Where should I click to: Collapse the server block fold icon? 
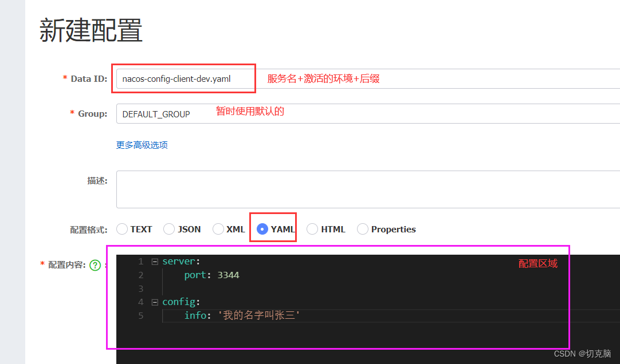[x=155, y=261]
